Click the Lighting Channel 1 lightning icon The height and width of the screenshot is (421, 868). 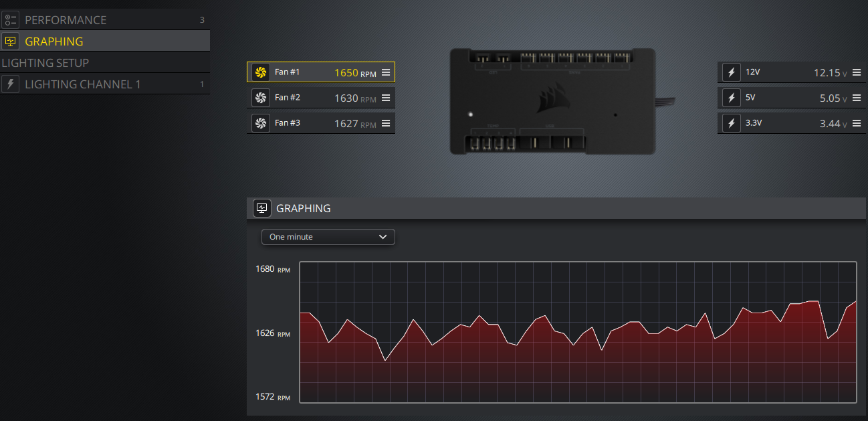click(10, 84)
